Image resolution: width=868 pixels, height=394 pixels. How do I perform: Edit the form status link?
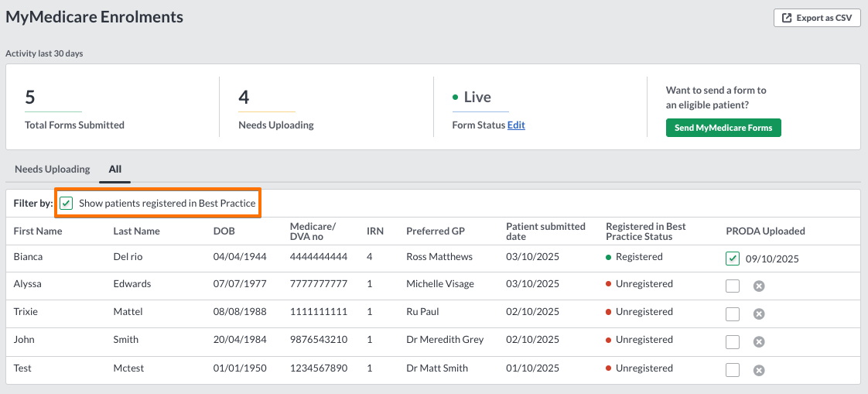(516, 125)
